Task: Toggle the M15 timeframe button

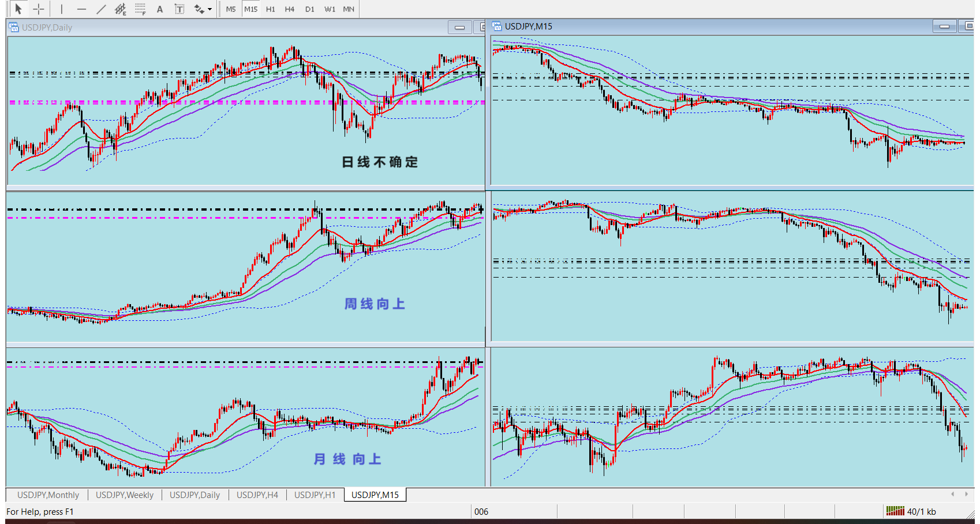Action: click(250, 9)
